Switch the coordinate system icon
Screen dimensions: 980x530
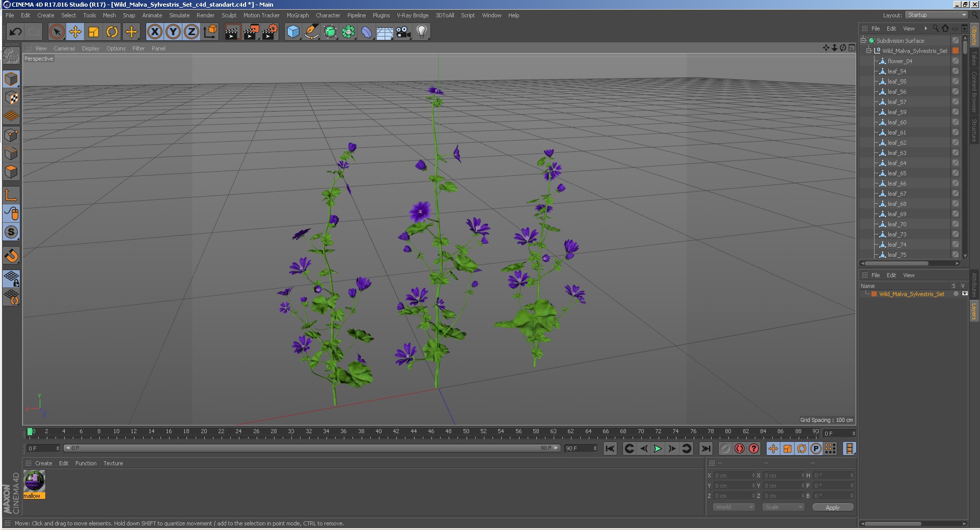coord(210,32)
